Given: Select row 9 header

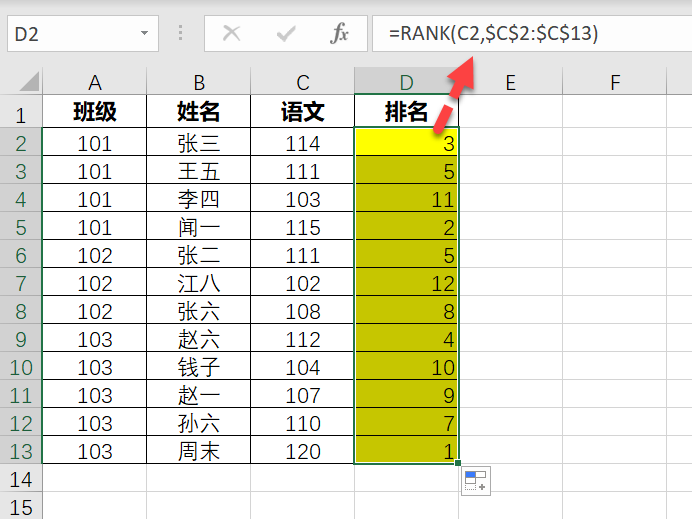Looking at the screenshot, I should pyautogui.click(x=21, y=339).
